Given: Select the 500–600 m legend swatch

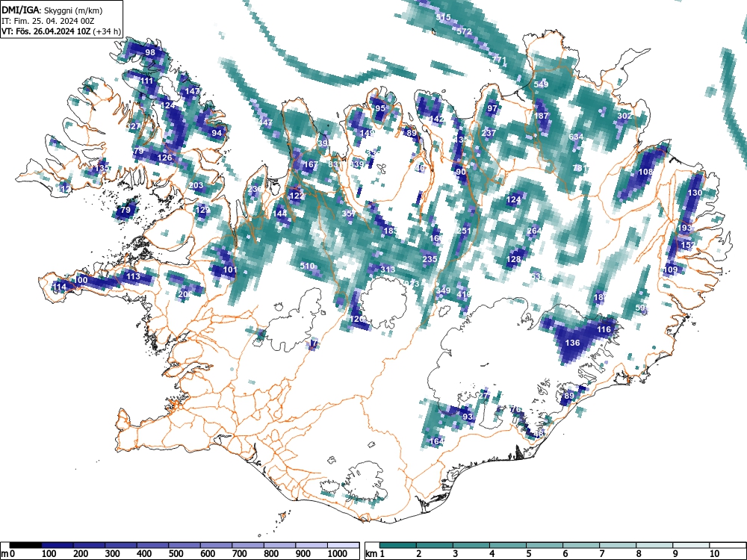Looking at the screenshot, I should pyautogui.click(x=185, y=545).
